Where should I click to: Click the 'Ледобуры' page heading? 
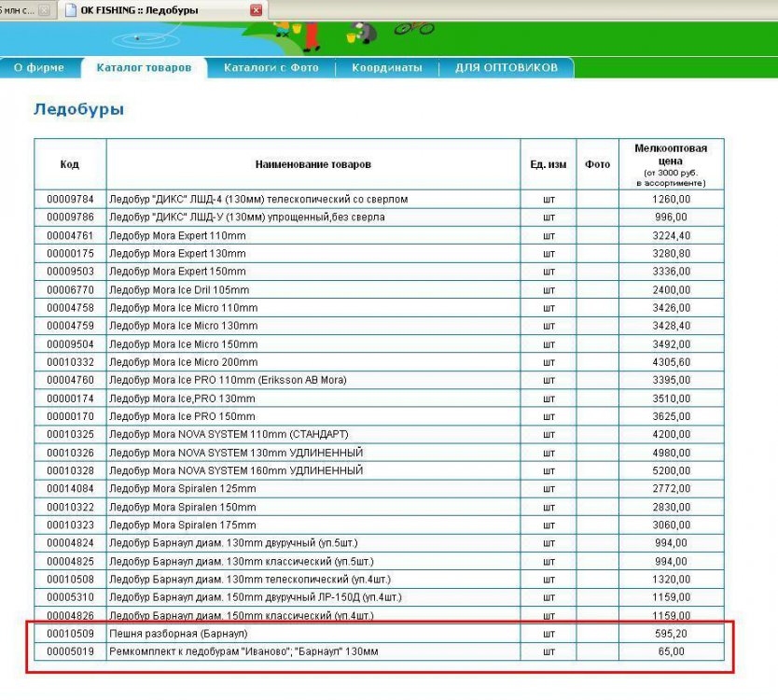pyautogui.click(x=78, y=109)
